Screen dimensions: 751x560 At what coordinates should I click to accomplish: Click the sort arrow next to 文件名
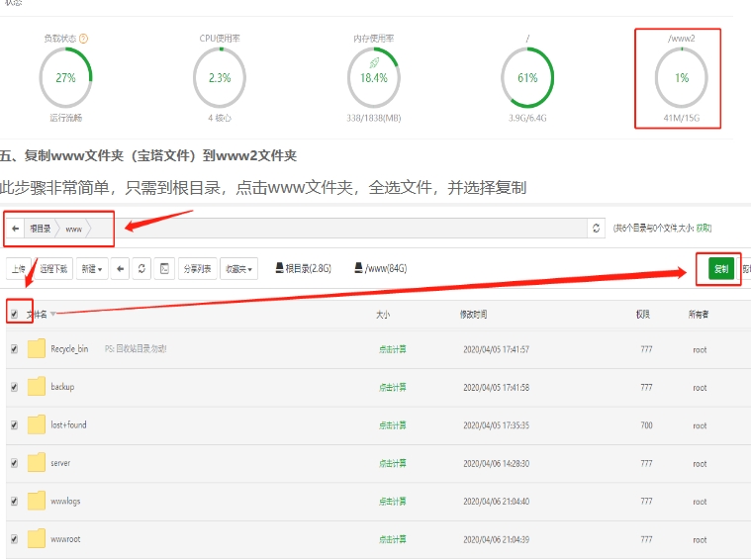pyautogui.click(x=53, y=315)
